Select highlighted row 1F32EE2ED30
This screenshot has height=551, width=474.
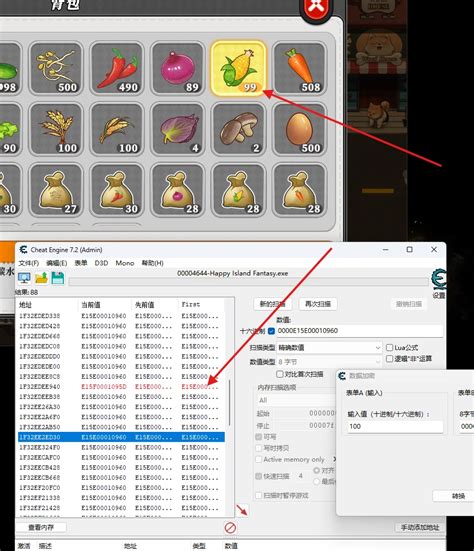pyautogui.click(x=121, y=437)
